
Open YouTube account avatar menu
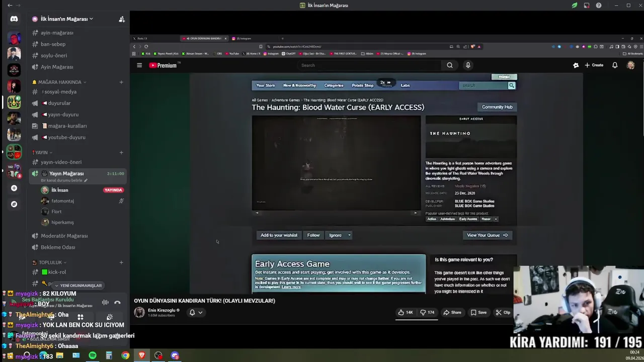[x=630, y=65]
